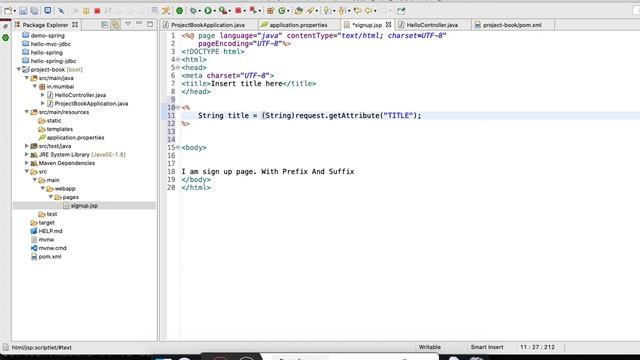Click the Search pencil toolbar icon

[311, 11]
